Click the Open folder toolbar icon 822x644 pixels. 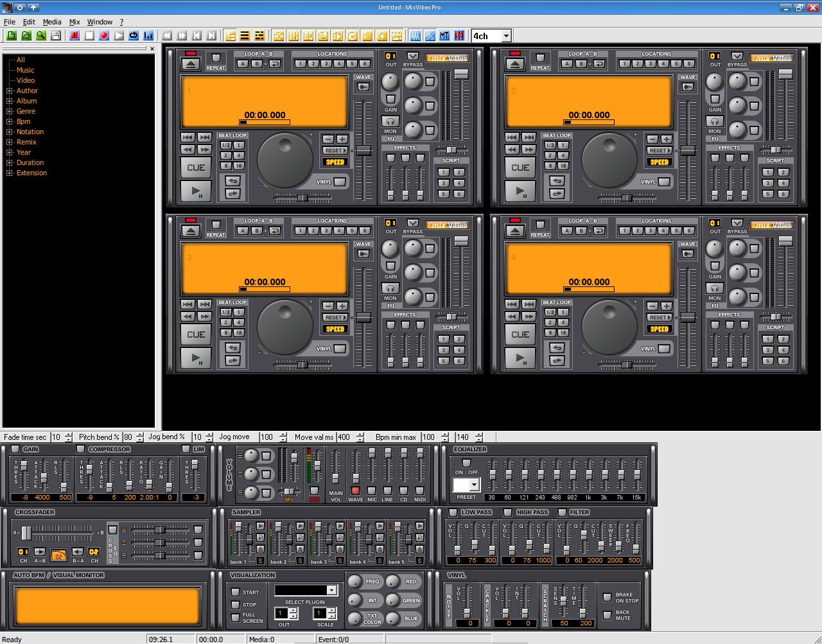(26, 36)
